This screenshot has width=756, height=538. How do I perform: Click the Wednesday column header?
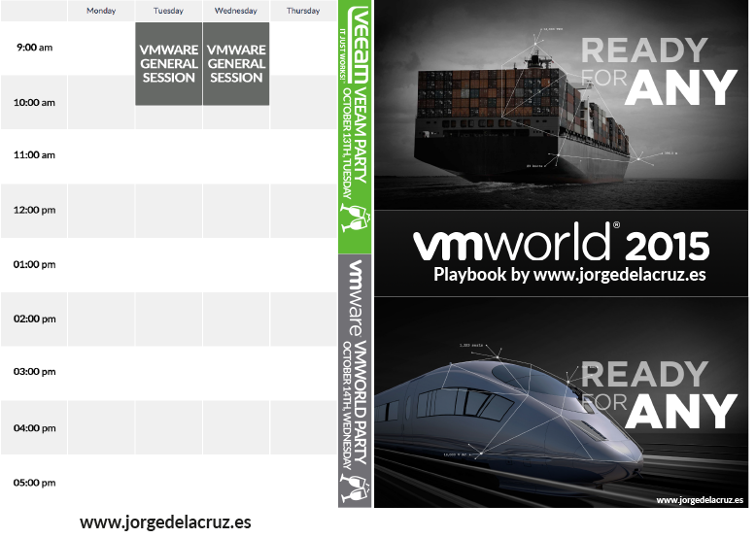[236, 11]
